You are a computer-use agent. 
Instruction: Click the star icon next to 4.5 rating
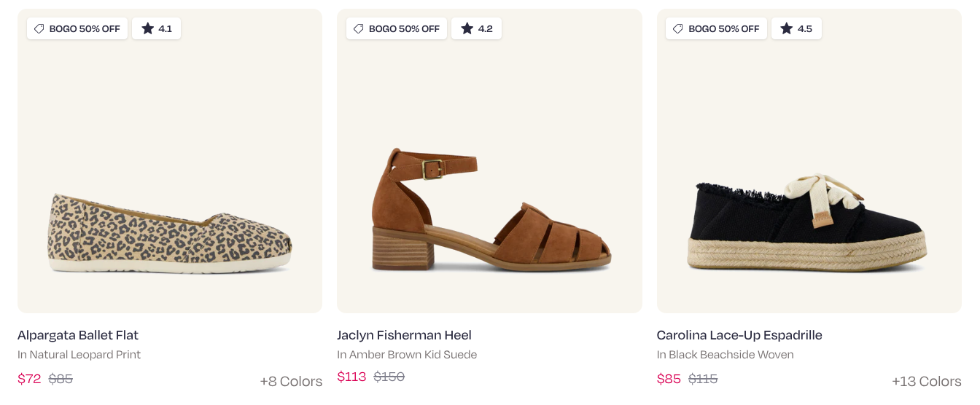[x=786, y=28]
